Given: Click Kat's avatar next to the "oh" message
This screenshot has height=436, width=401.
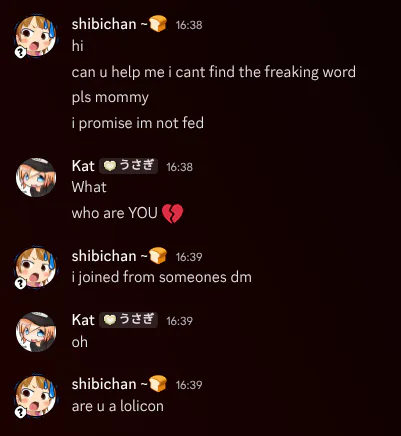Looking at the screenshot, I should (x=36, y=332).
